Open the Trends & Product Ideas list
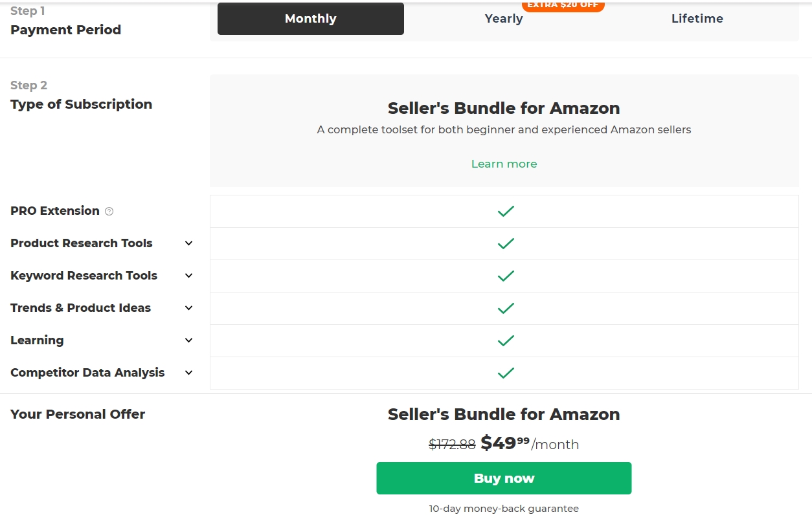The height and width of the screenshot is (519, 812). click(188, 308)
